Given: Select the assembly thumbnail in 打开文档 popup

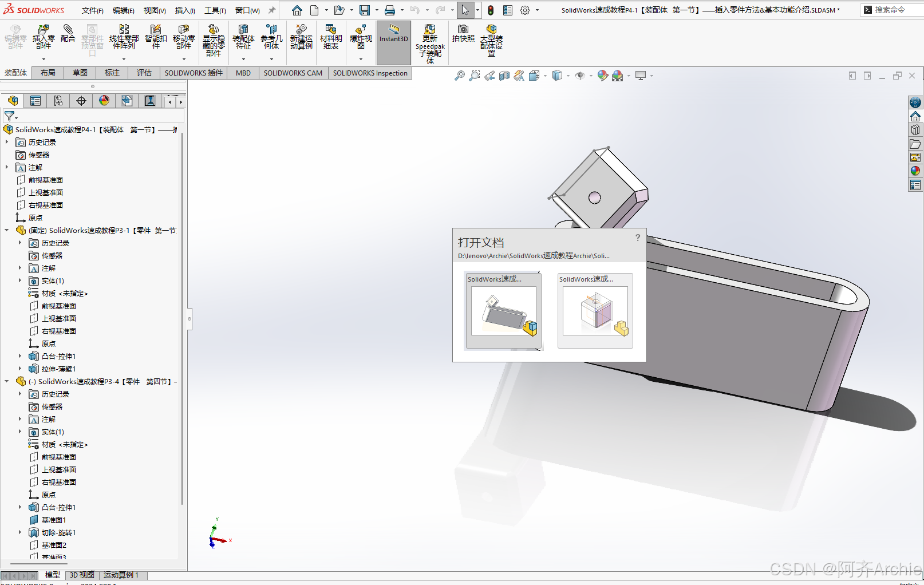Looking at the screenshot, I should pos(504,311).
